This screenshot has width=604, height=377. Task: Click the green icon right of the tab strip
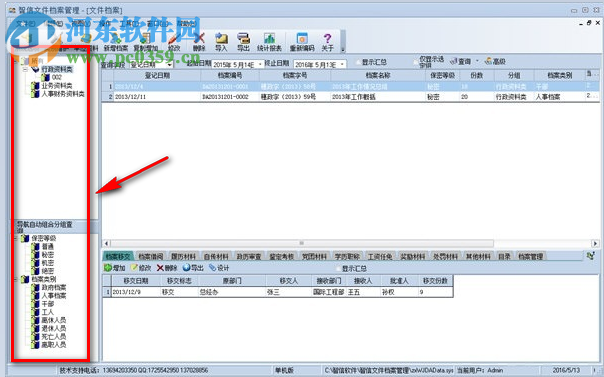(x=591, y=256)
